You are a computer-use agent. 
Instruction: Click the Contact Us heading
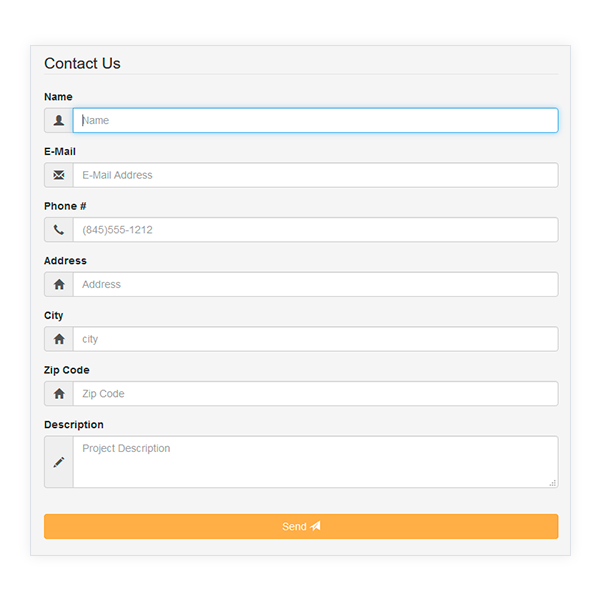point(82,63)
